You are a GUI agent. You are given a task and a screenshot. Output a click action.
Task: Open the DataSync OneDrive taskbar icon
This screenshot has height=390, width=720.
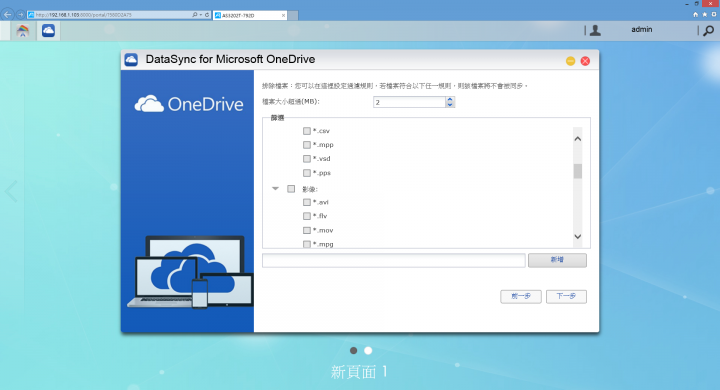pyautogui.click(x=48, y=31)
